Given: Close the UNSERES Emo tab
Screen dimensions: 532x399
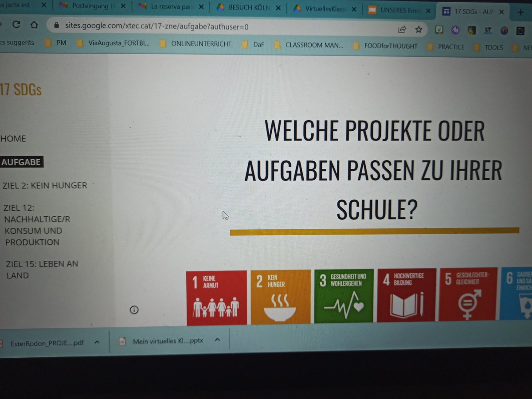Looking at the screenshot, I should tap(429, 10).
